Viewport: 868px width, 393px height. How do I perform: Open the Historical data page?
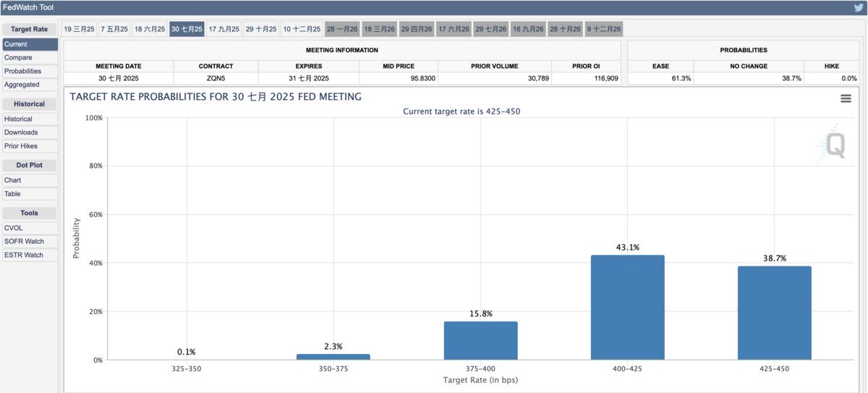(18, 119)
